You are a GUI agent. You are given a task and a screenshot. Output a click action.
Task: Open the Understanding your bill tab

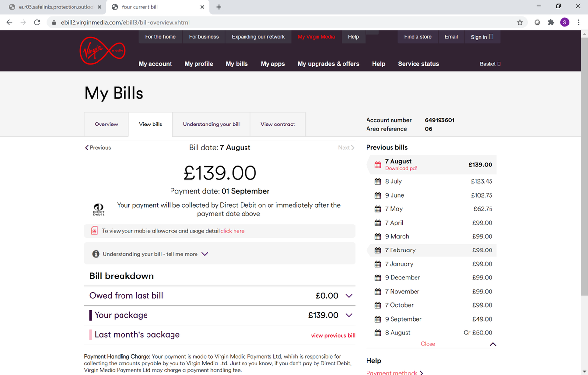tap(211, 124)
